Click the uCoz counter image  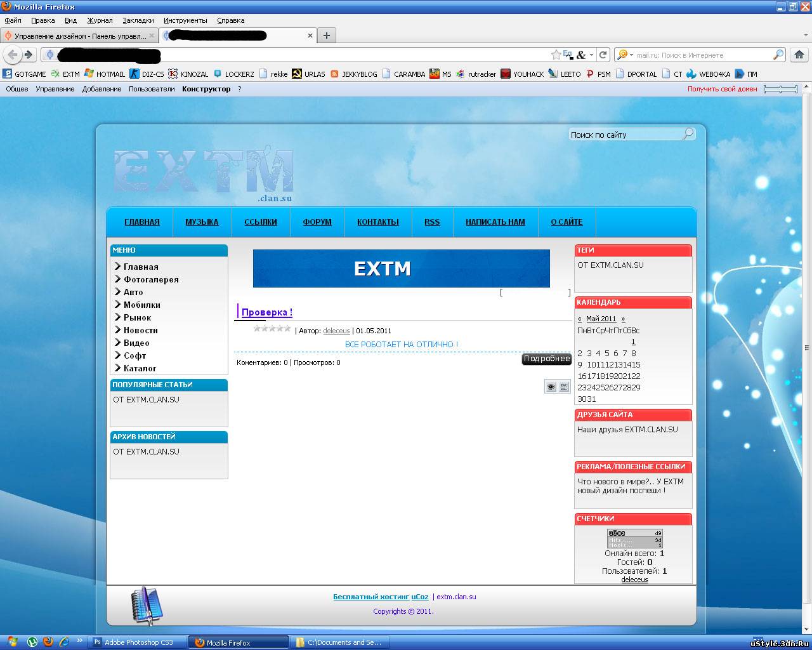(634, 539)
